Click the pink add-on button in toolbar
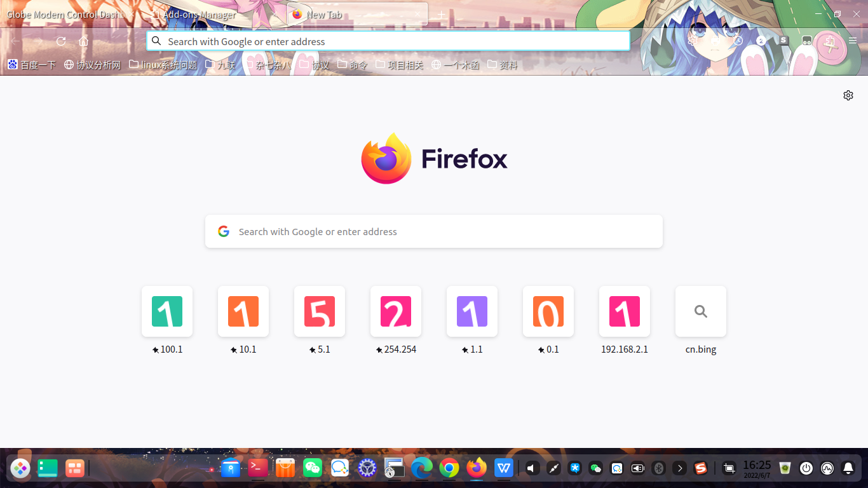Viewport: 868px width, 488px height. (x=831, y=41)
